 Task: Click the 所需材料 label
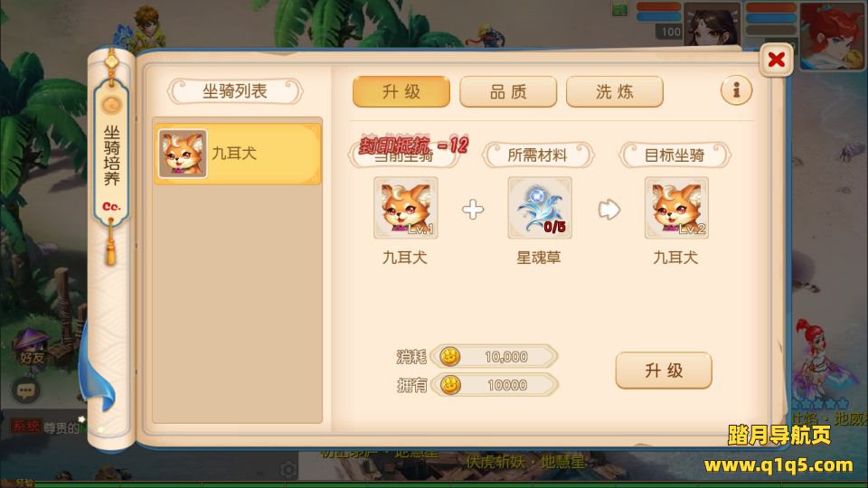[x=538, y=155]
